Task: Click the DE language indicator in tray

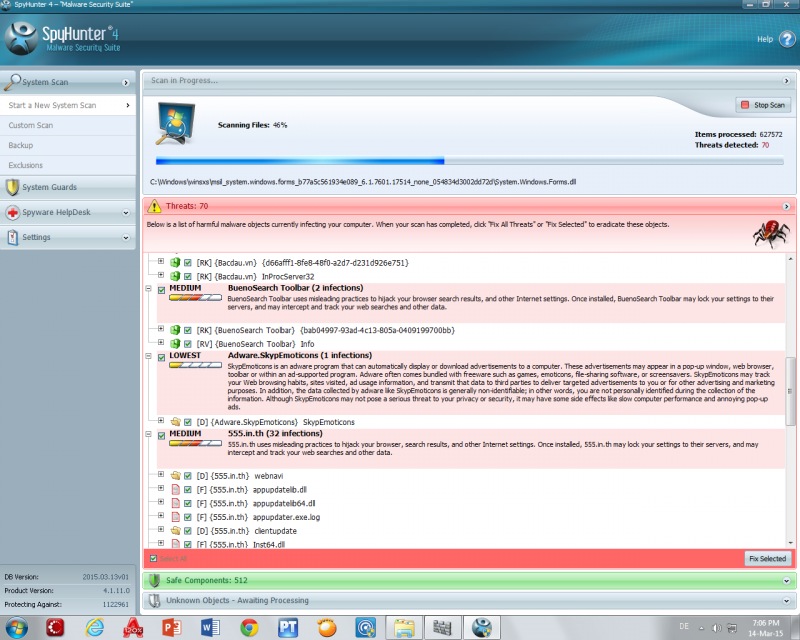Action: tap(684, 626)
